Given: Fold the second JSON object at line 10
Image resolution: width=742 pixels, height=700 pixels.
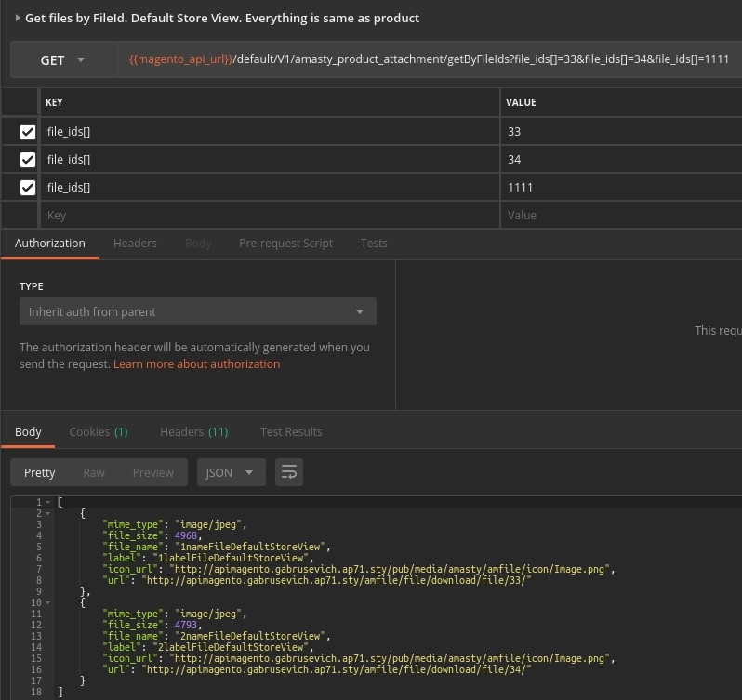Looking at the screenshot, I should 48,603.
